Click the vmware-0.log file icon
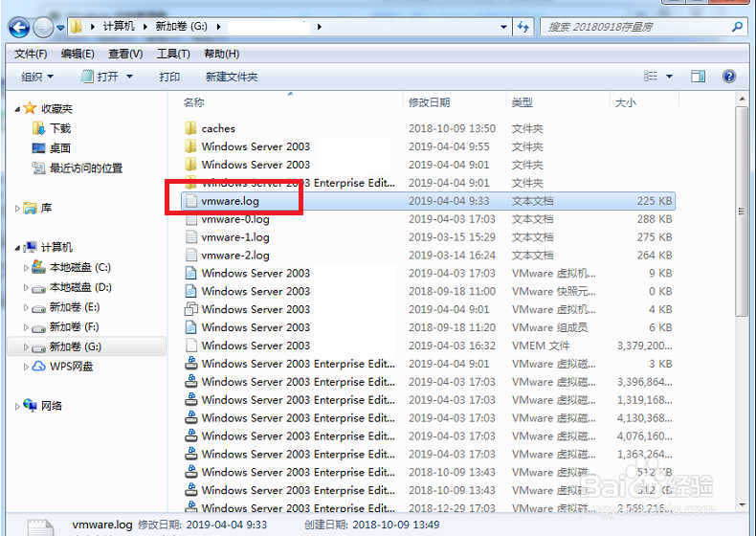 point(191,219)
